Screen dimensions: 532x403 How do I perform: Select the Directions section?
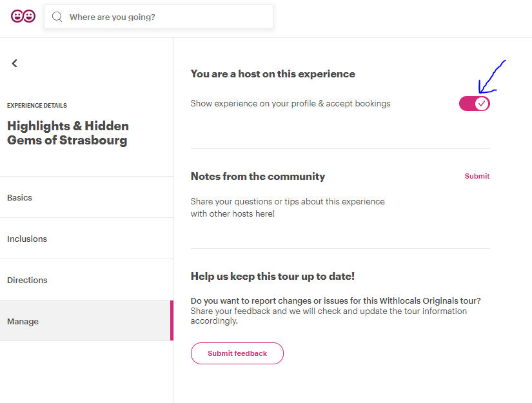87,280
